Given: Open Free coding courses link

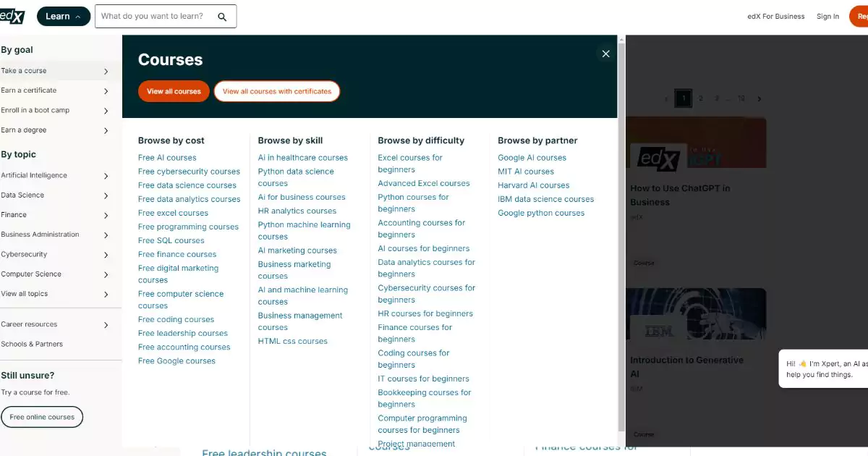Looking at the screenshot, I should pyautogui.click(x=176, y=319).
